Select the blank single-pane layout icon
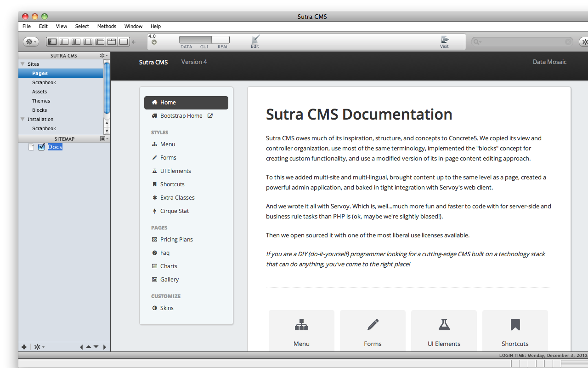This screenshot has height=368, width=588. pyautogui.click(x=124, y=42)
